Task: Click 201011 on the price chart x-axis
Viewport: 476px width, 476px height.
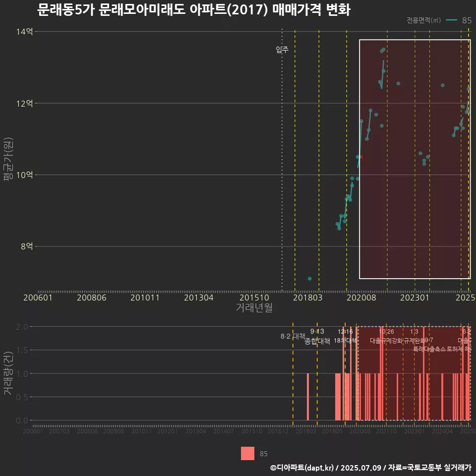Action: click(145, 297)
